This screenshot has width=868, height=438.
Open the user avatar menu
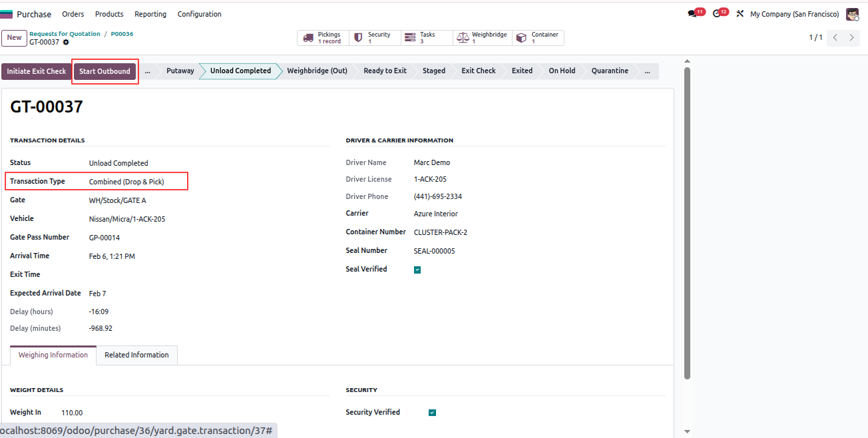click(853, 14)
